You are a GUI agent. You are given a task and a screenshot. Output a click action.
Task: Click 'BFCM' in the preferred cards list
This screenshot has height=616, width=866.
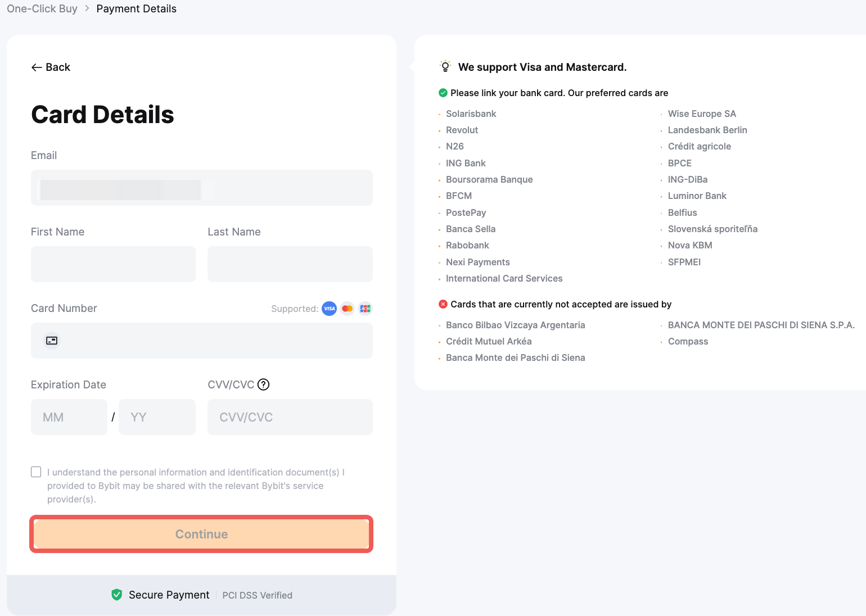tap(459, 196)
